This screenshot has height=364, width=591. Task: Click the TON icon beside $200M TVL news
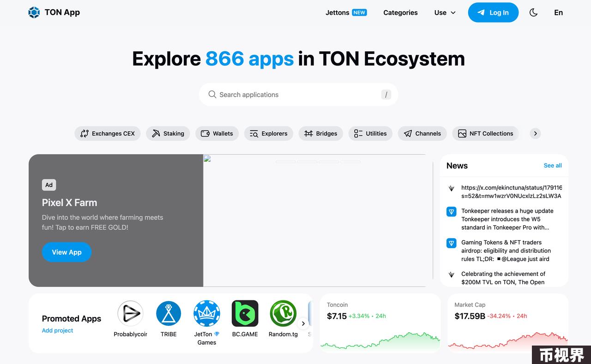452,274
